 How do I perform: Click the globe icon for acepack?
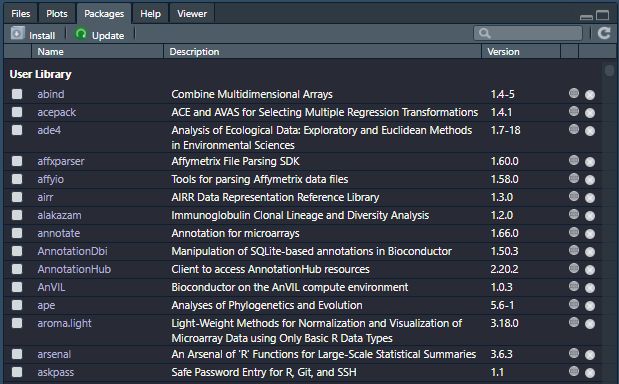coord(574,112)
